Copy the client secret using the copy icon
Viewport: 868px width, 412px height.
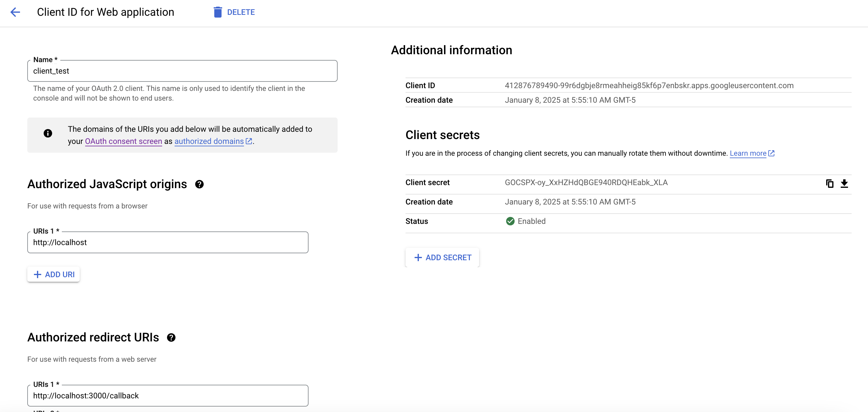(x=829, y=184)
